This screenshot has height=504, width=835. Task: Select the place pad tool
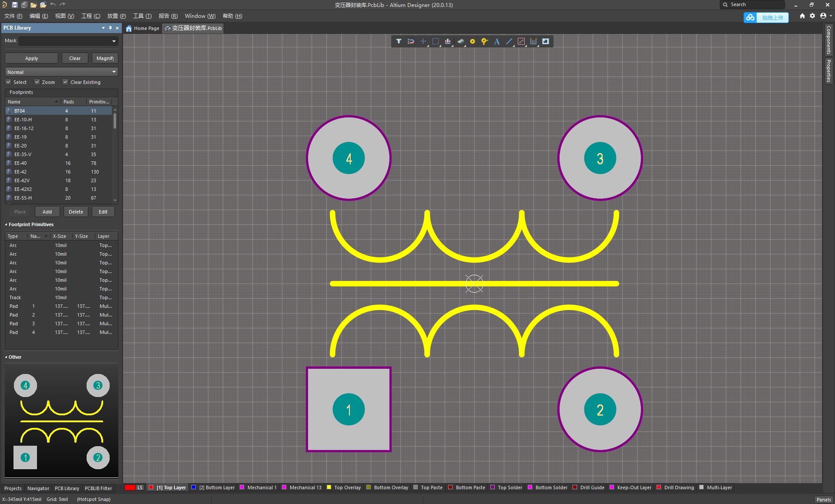[x=473, y=41]
